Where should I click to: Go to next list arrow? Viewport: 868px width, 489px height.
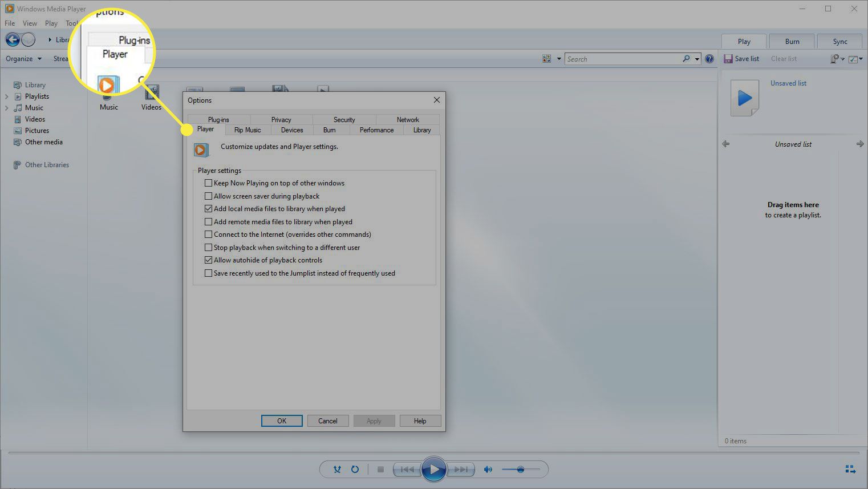(x=860, y=144)
